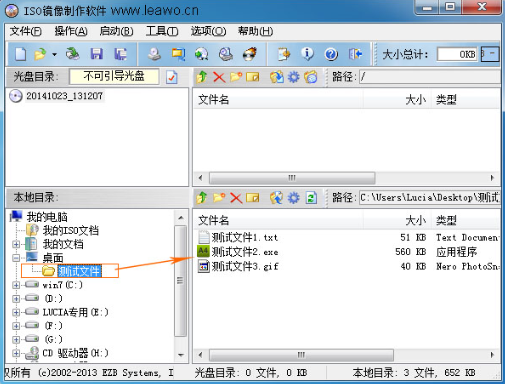Viewport: 505px width, 384px height.
Task: Click gear Properties icon in disc toolbar
Action: coord(294,77)
